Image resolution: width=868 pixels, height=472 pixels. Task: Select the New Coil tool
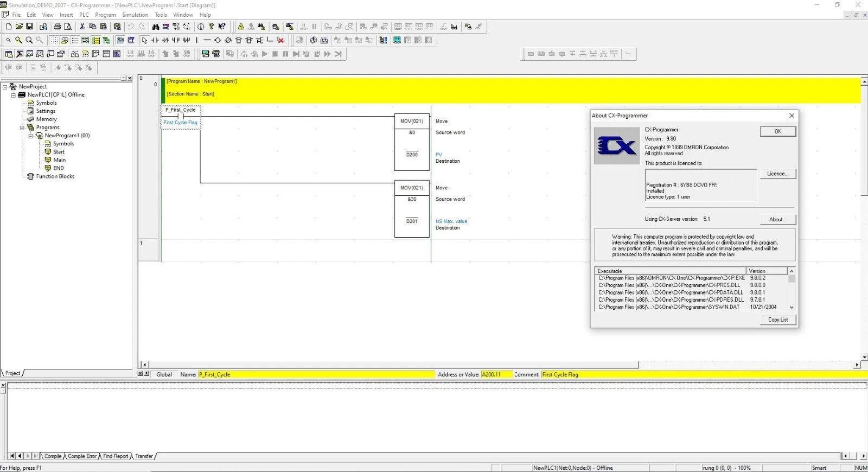click(218, 40)
